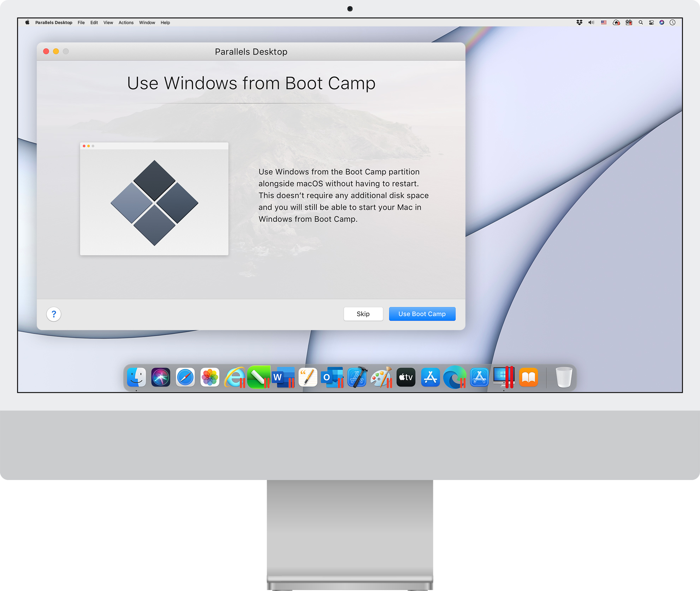Viewport: 700px width, 591px height.
Task: Open the volume control in menu bar
Action: 591,22
